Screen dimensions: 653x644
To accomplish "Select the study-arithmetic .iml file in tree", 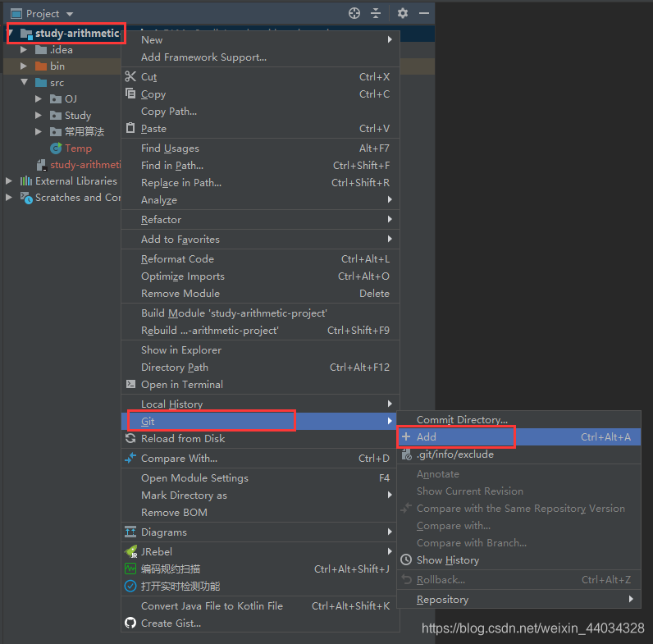I will point(85,165).
